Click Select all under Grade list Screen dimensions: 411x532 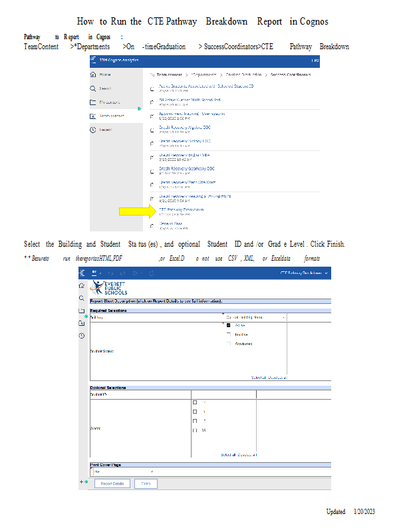tap(228, 455)
